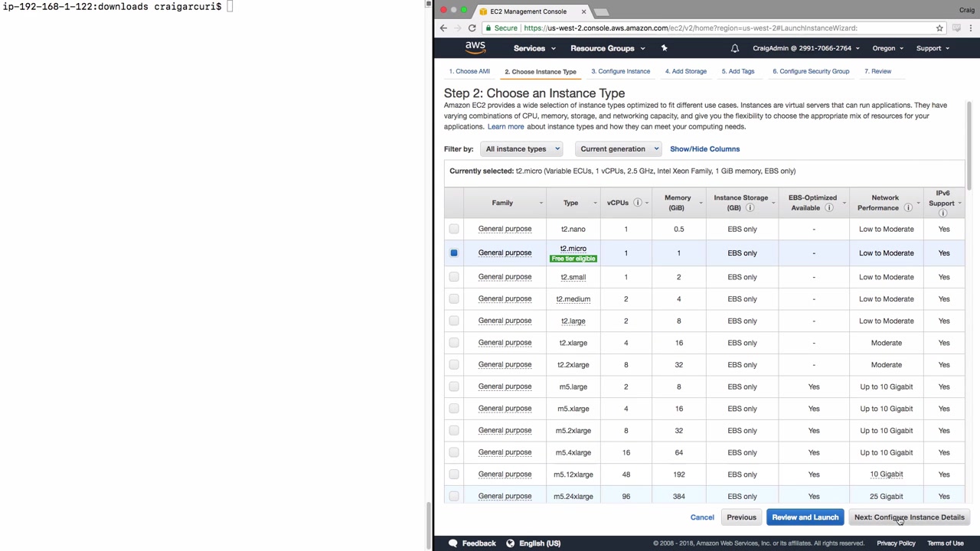Open the Terms of Use link
This screenshot has height=551, width=980.
946,543
